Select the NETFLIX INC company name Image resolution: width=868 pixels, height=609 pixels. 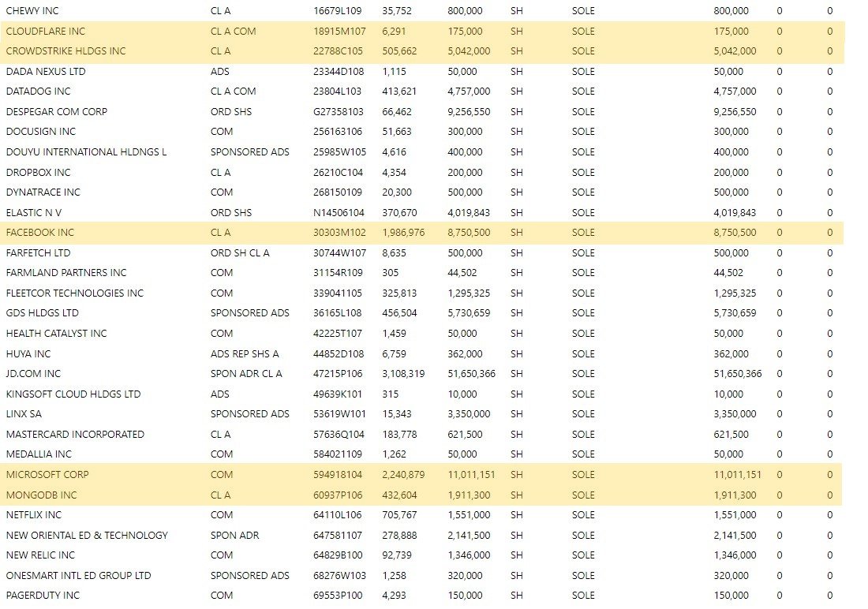(x=33, y=515)
